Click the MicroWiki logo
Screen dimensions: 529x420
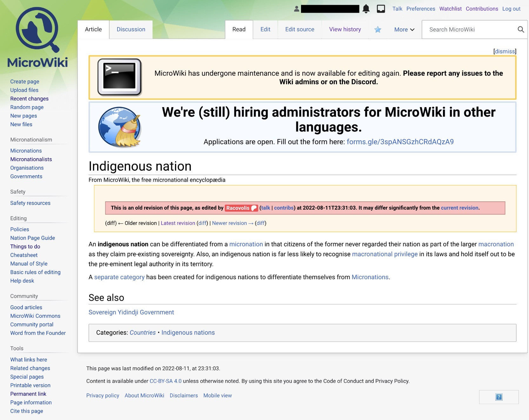click(37, 37)
